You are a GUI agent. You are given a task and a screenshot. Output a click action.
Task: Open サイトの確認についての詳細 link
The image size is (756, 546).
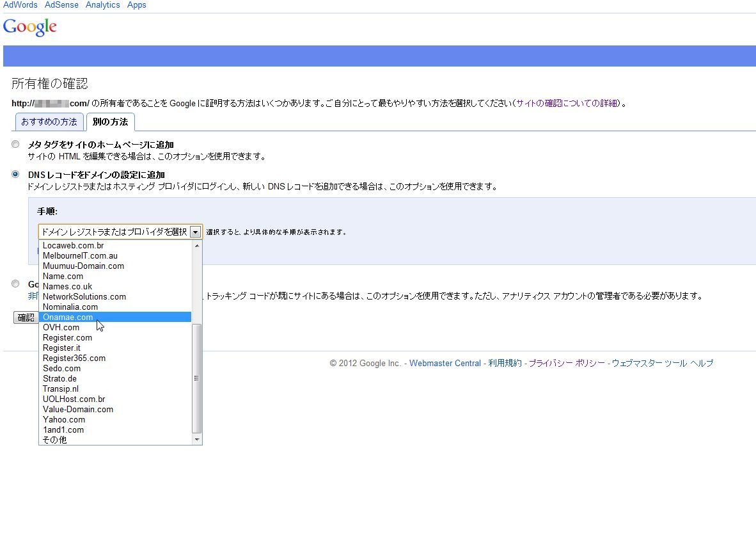pos(567,103)
